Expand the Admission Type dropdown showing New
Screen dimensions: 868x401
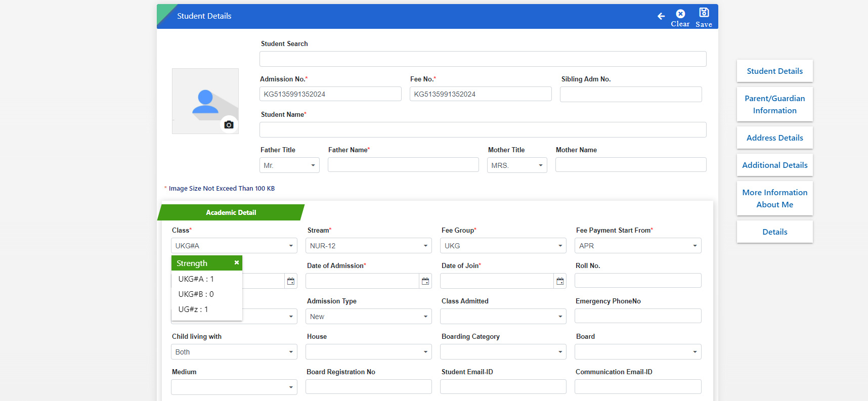tap(369, 317)
